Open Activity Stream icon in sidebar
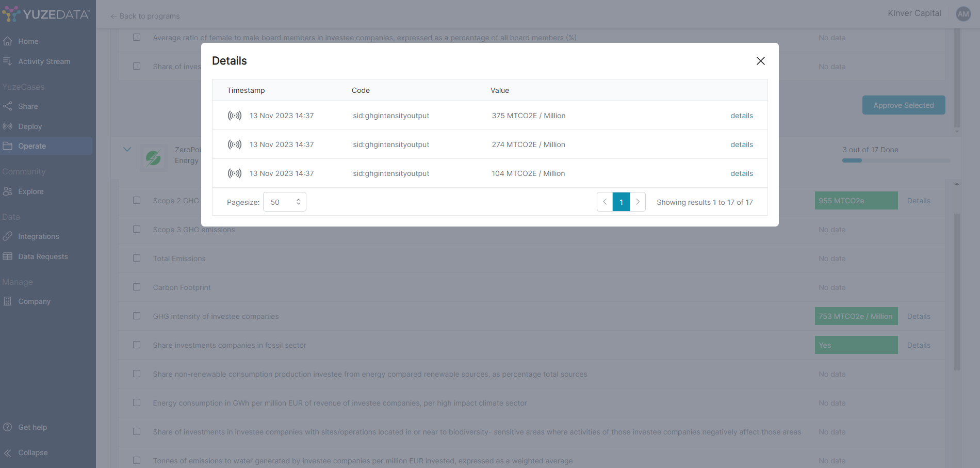Image resolution: width=980 pixels, height=468 pixels. click(8, 61)
